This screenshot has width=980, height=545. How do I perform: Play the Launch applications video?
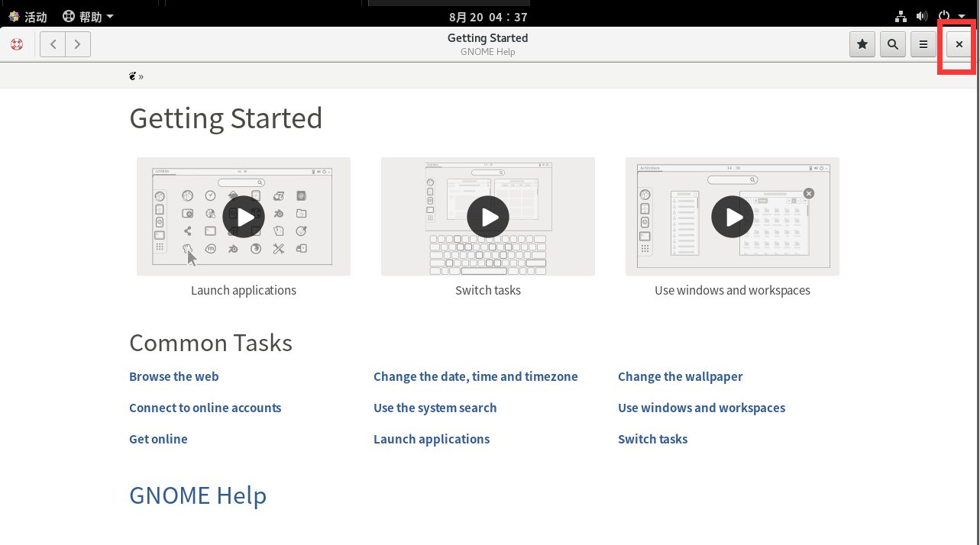(244, 217)
